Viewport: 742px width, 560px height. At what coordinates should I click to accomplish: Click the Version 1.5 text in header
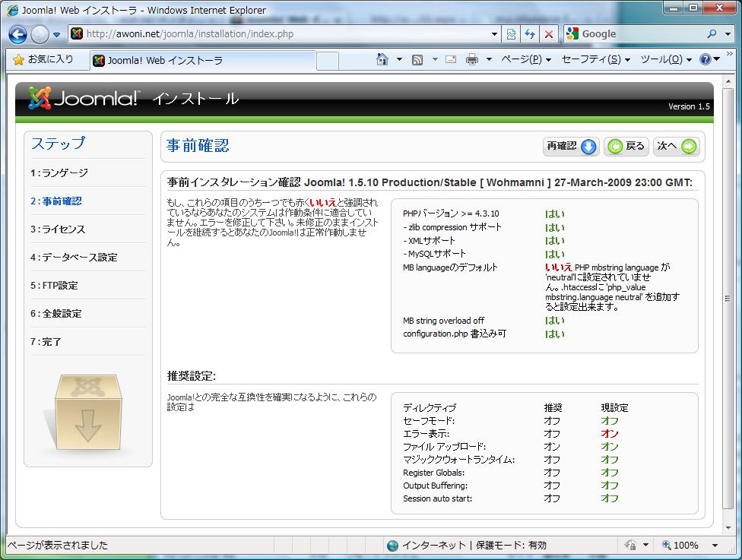[x=689, y=106]
